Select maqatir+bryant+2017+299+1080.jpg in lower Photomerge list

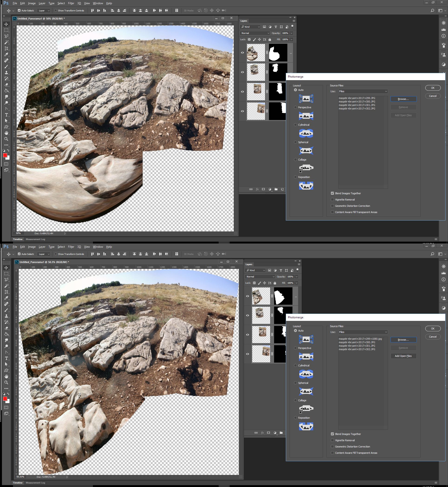click(360, 339)
